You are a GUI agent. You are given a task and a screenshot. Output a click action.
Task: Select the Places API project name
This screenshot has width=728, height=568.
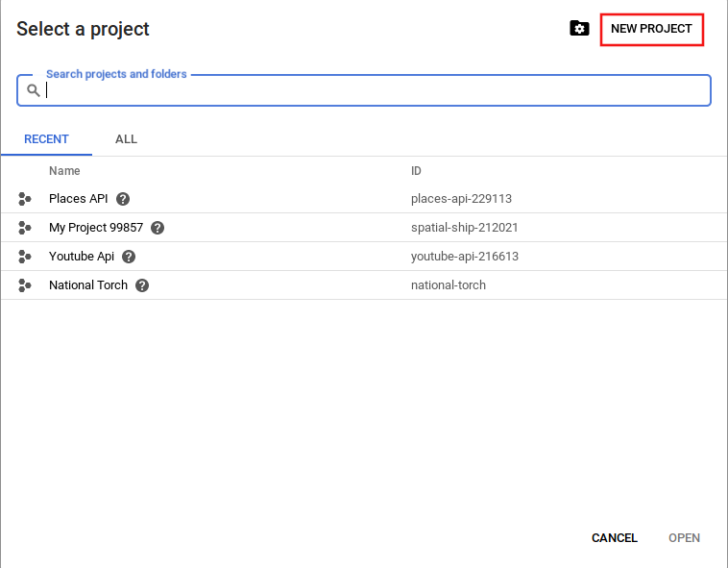(x=79, y=199)
